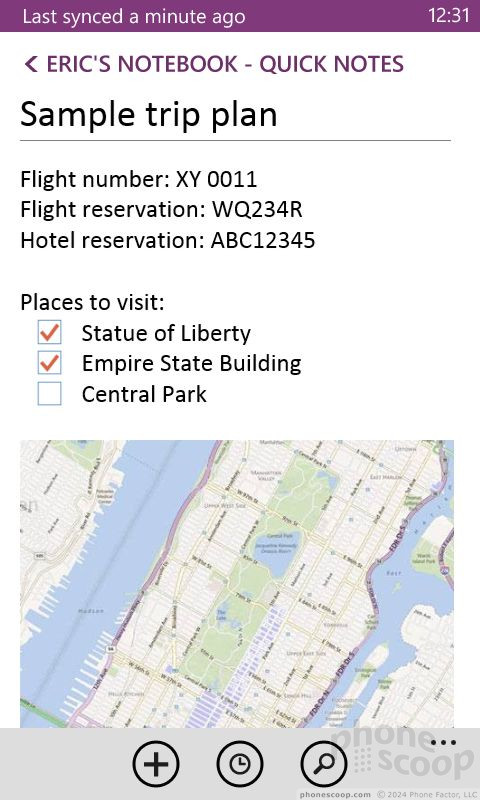480x800 pixels.
Task: Expand the three-dot more options menu
Action: [x=443, y=742]
